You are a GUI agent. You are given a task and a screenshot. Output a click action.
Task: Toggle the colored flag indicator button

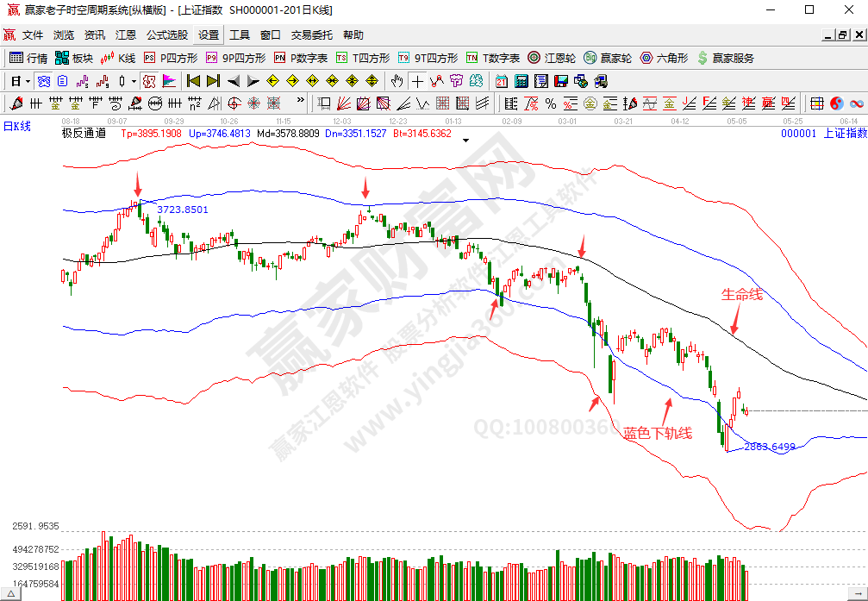tap(169, 81)
